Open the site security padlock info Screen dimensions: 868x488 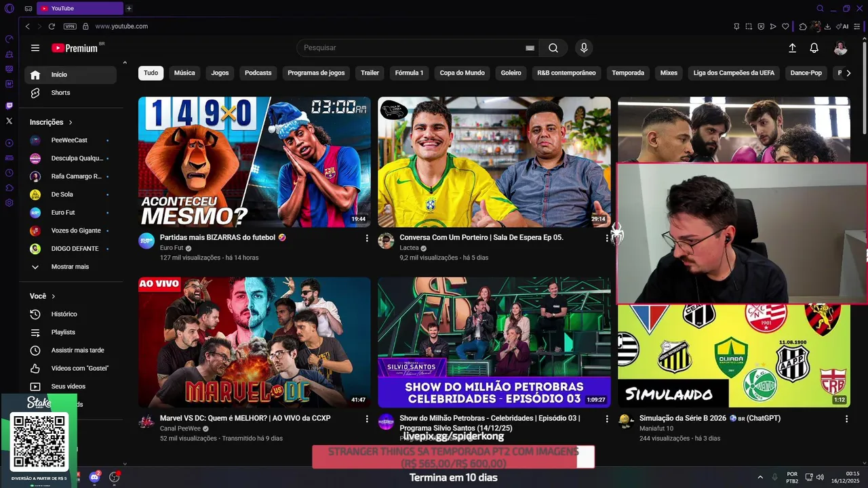(x=85, y=26)
